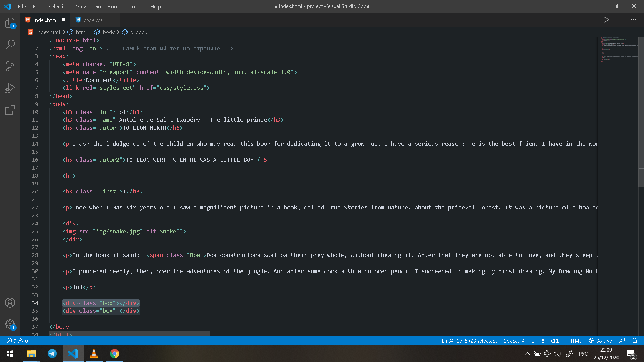This screenshot has height=362, width=644.
Task: Click the HTML5 icon on index.html tab
Action: click(28, 20)
